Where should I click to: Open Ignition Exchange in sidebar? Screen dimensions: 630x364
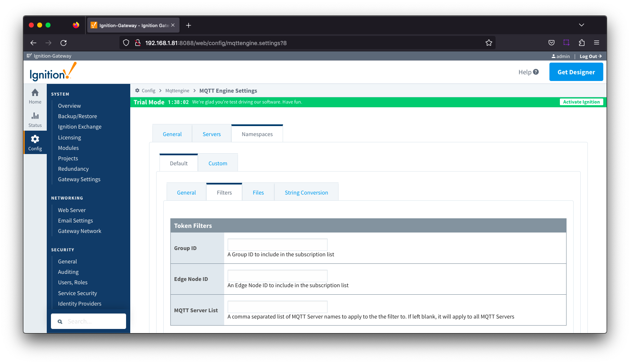point(80,126)
